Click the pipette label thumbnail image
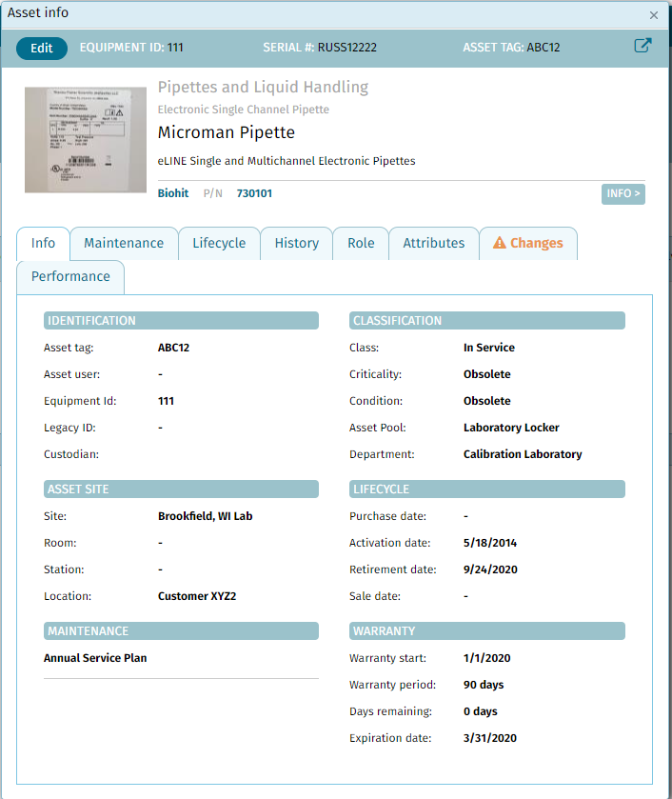Image resolution: width=672 pixels, height=799 pixels. click(86, 140)
